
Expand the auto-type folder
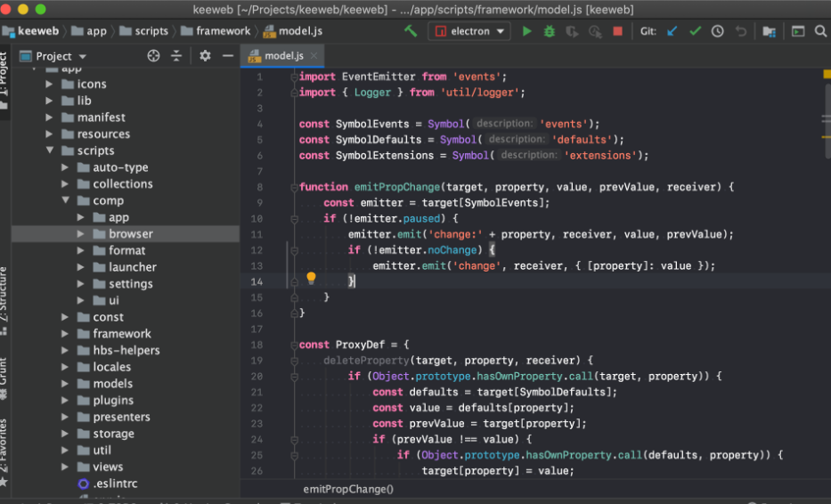click(65, 167)
